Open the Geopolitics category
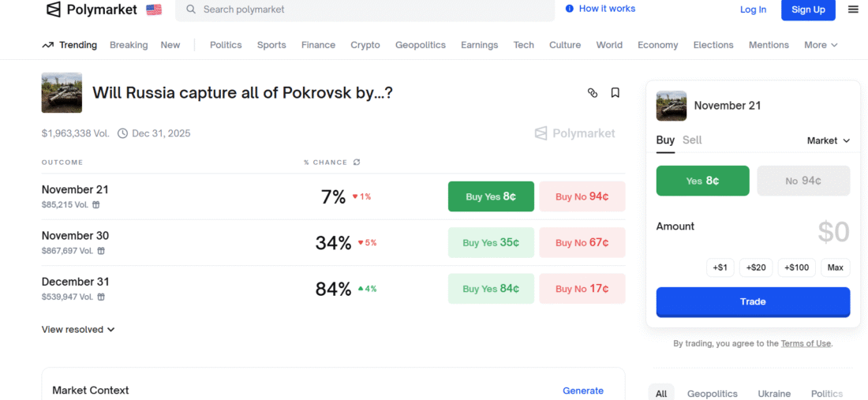The height and width of the screenshot is (400, 868). tap(421, 45)
